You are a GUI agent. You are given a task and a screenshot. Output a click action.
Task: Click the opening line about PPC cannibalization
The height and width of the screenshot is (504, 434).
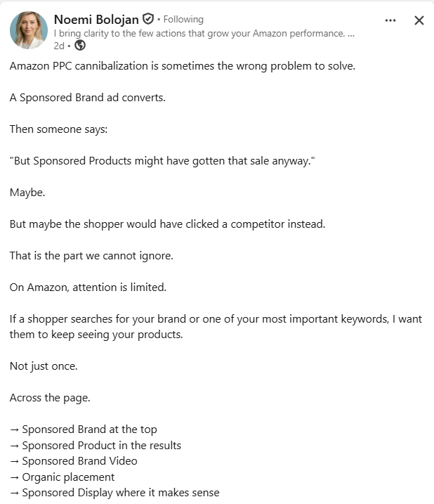click(x=183, y=66)
